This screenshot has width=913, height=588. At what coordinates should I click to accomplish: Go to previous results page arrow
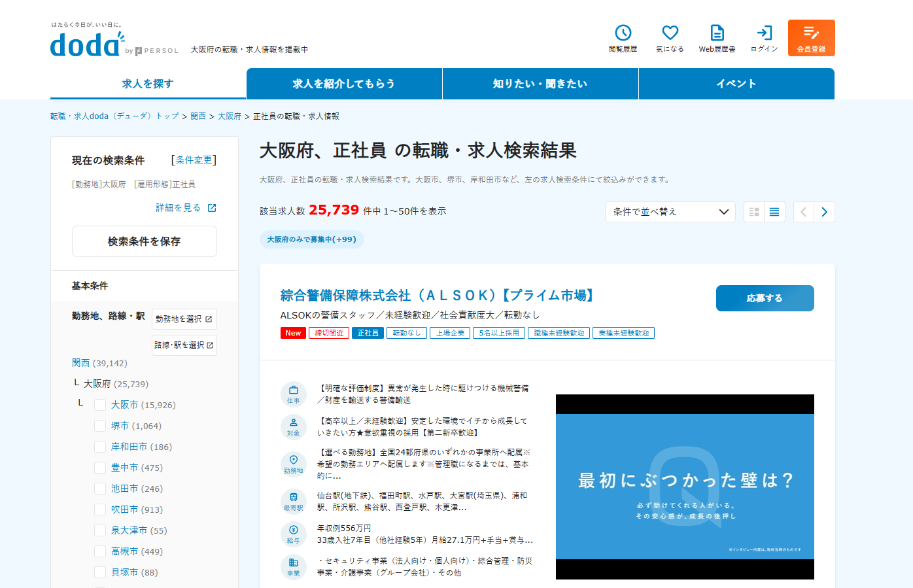click(x=804, y=212)
